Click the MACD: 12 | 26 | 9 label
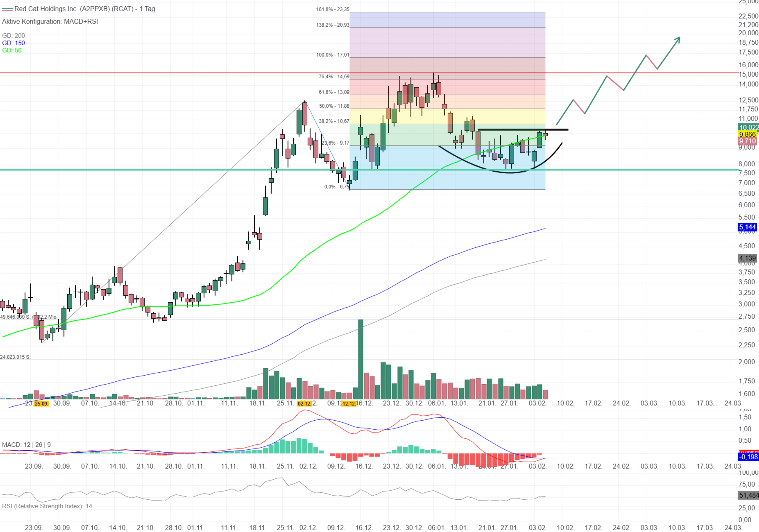The width and height of the screenshot is (759, 532). (x=26, y=445)
